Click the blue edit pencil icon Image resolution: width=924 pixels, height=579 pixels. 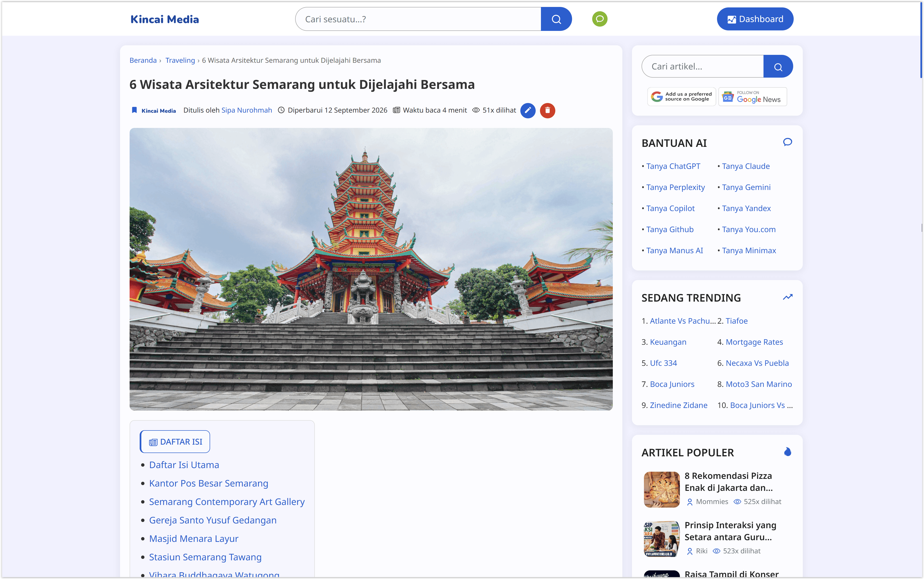pos(528,110)
